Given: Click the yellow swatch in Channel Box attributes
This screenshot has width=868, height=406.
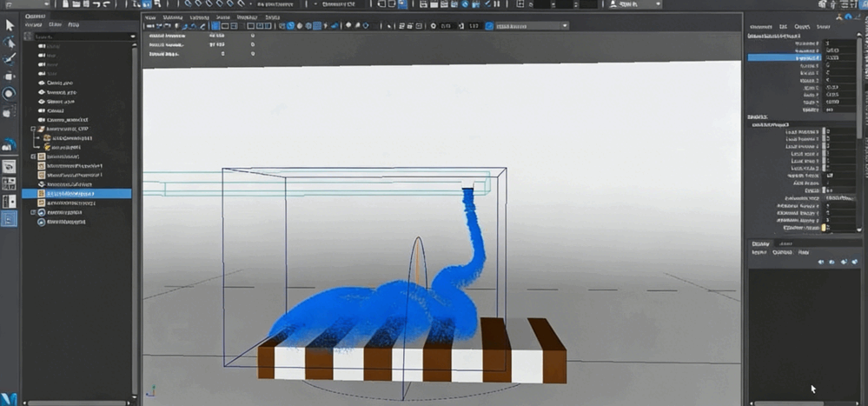Looking at the screenshot, I should 825,228.
